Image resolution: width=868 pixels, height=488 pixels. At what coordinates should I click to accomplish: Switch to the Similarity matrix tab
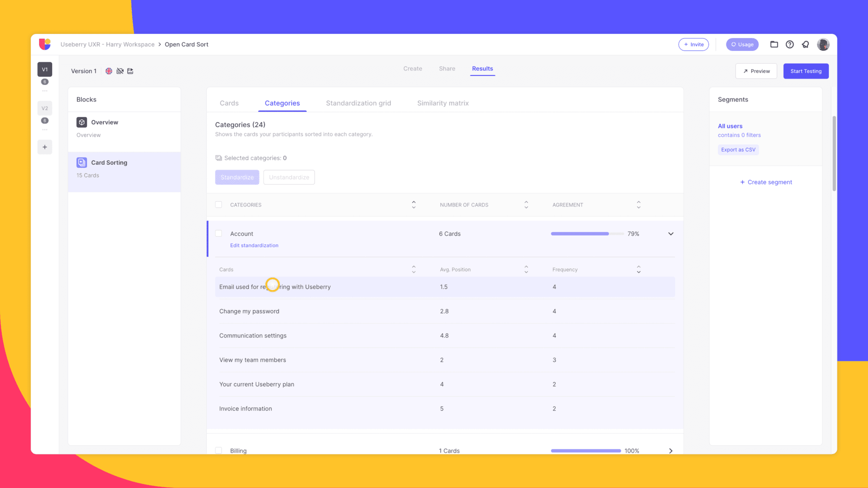pos(442,103)
